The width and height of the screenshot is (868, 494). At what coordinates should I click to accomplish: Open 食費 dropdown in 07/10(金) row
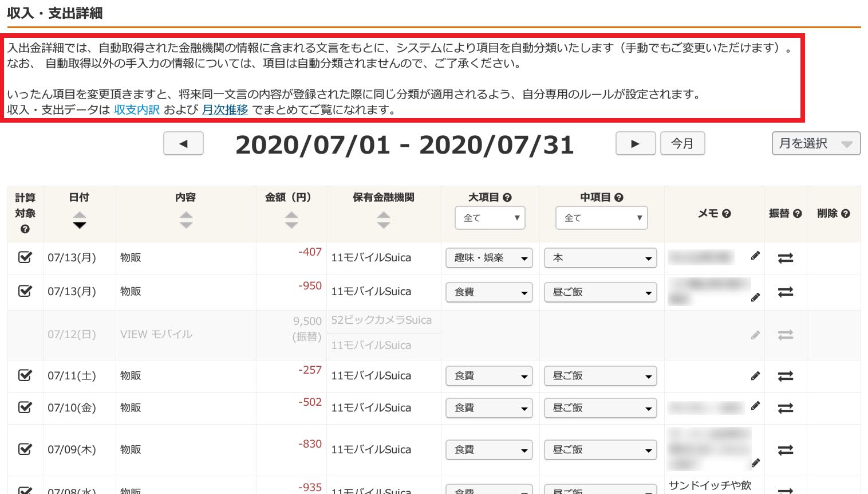[x=489, y=408]
